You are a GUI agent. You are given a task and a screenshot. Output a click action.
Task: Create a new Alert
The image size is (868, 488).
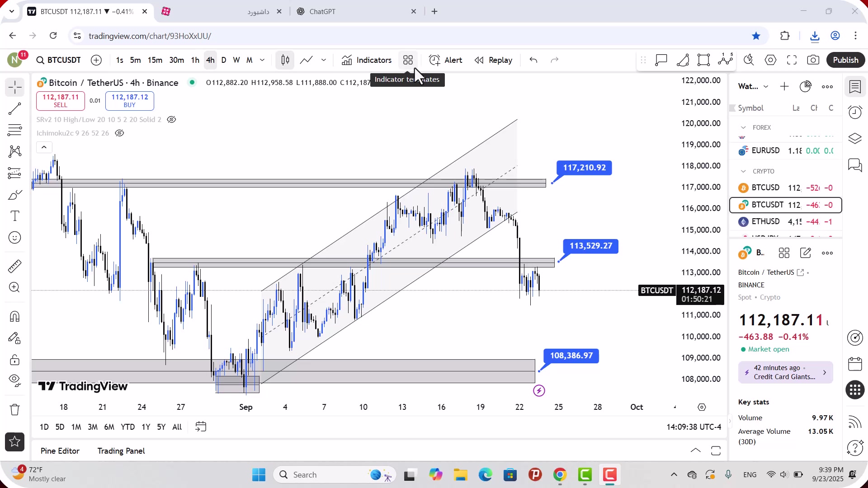coord(445,60)
